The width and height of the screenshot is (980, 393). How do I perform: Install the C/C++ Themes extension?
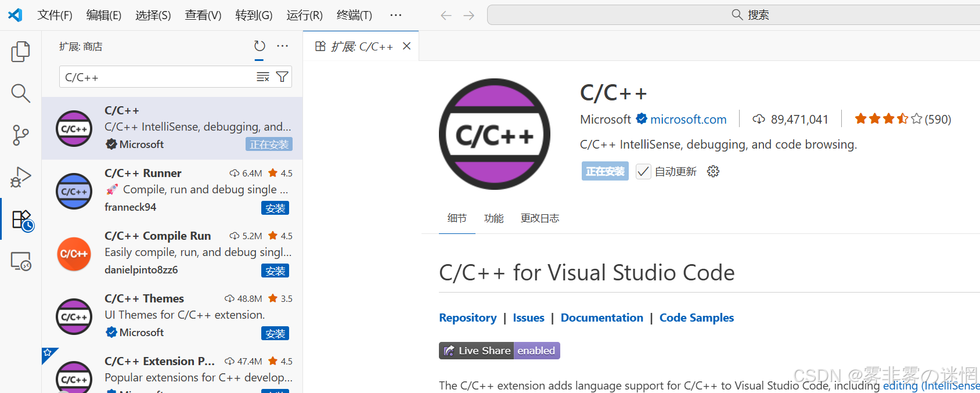(275, 333)
